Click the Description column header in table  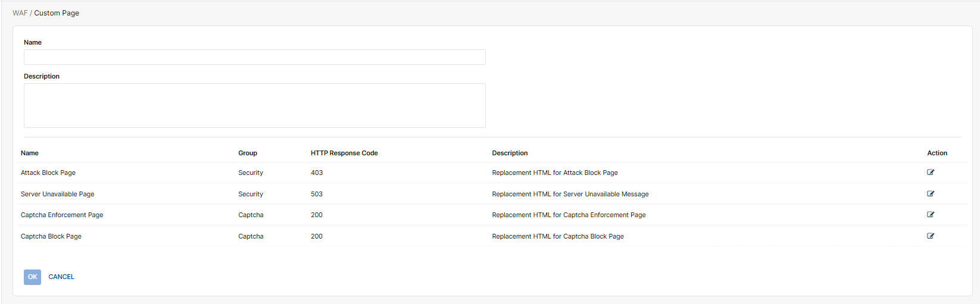[510, 153]
